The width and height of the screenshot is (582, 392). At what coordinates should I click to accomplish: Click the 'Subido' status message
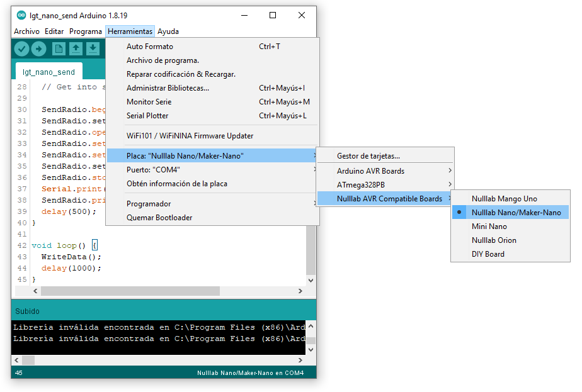[x=27, y=311]
